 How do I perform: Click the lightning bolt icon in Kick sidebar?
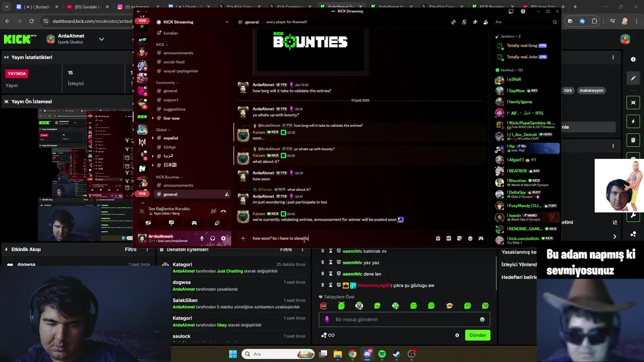click(633, 122)
